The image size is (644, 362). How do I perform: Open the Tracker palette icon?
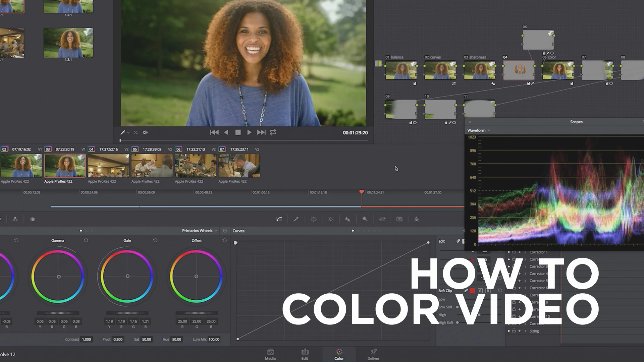click(331, 219)
